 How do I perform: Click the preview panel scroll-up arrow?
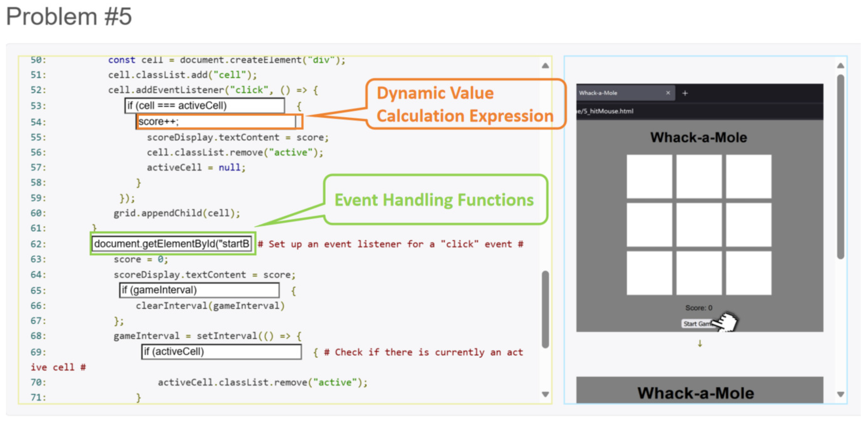pyautogui.click(x=840, y=66)
